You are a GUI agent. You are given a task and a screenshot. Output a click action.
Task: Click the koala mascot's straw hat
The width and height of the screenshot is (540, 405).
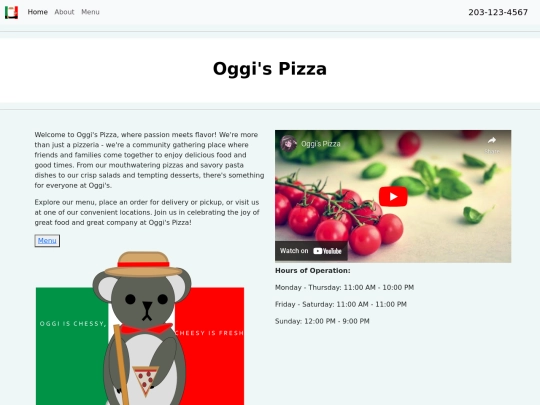point(143,264)
